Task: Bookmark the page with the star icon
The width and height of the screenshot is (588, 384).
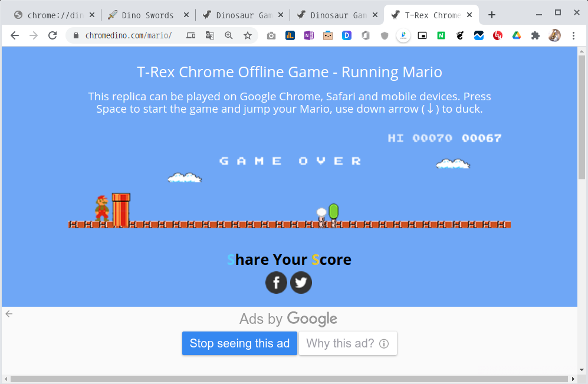Action: click(x=248, y=35)
